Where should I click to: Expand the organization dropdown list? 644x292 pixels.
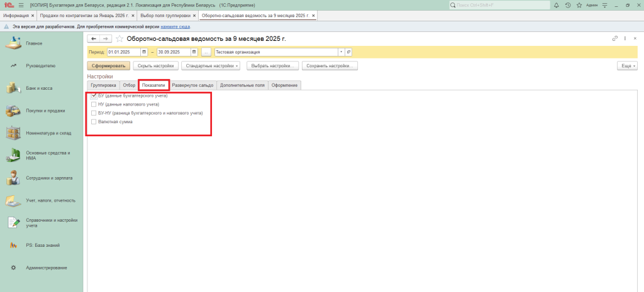click(341, 52)
